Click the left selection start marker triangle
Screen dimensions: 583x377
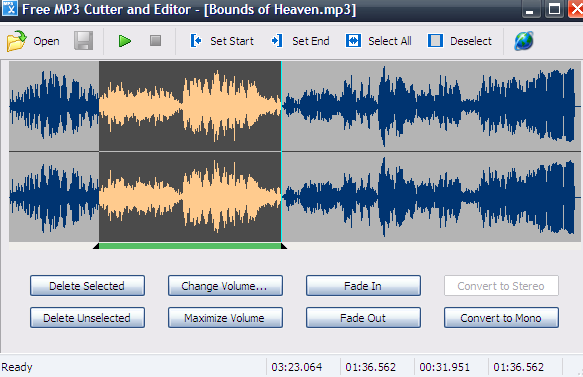click(x=96, y=246)
